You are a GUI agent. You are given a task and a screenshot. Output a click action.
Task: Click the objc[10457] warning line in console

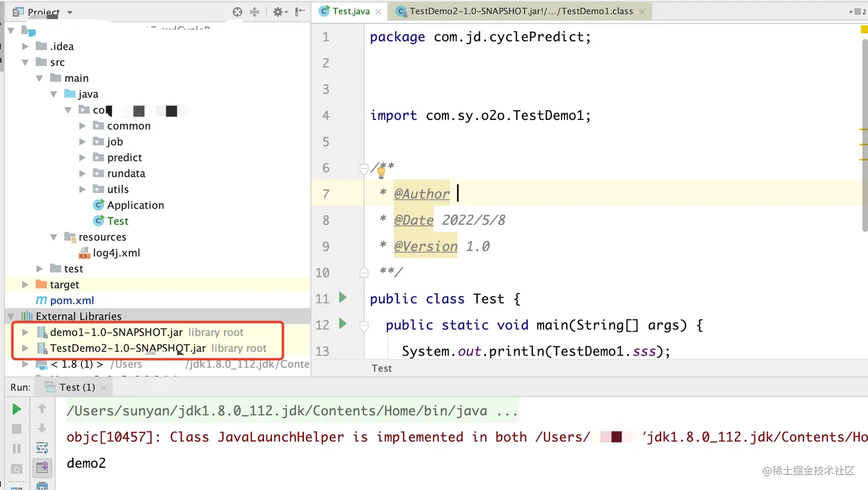coord(466,437)
